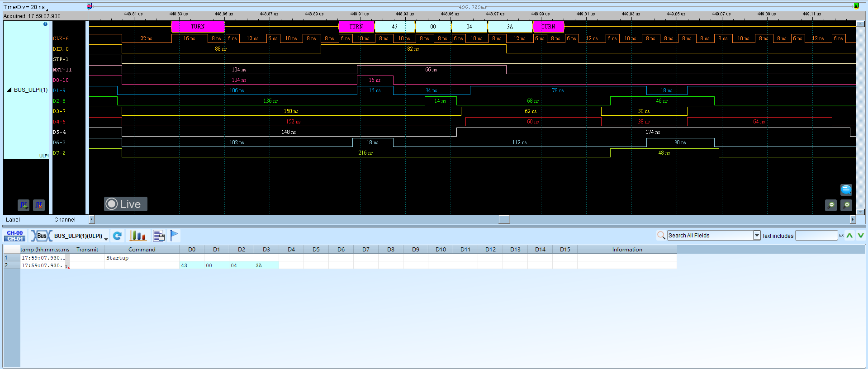Select the NXT-11 signal label
868x369 pixels.
(x=62, y=70)
